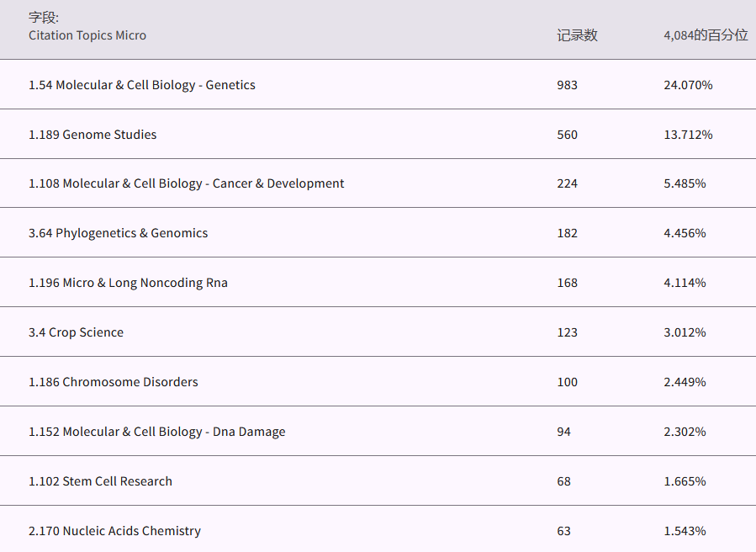756x552 pixels.
Task: Click record count 63 for Nucleic Acids
Action: point(563,531)
